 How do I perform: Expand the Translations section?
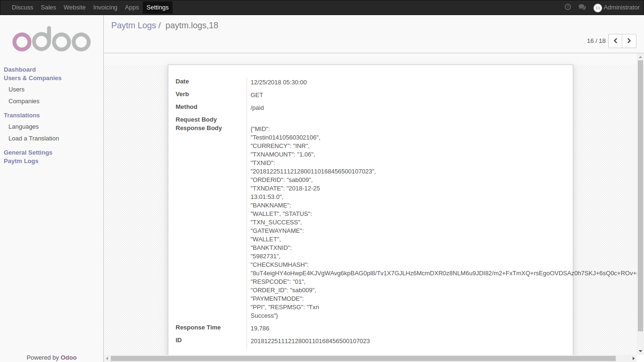[22, 115]
